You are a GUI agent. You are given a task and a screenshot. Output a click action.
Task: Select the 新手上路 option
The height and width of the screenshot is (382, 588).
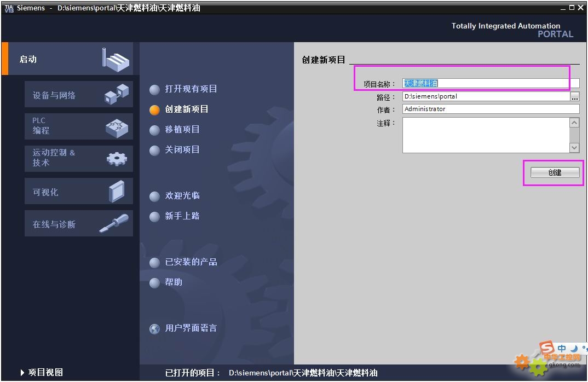tap(175, 216)
